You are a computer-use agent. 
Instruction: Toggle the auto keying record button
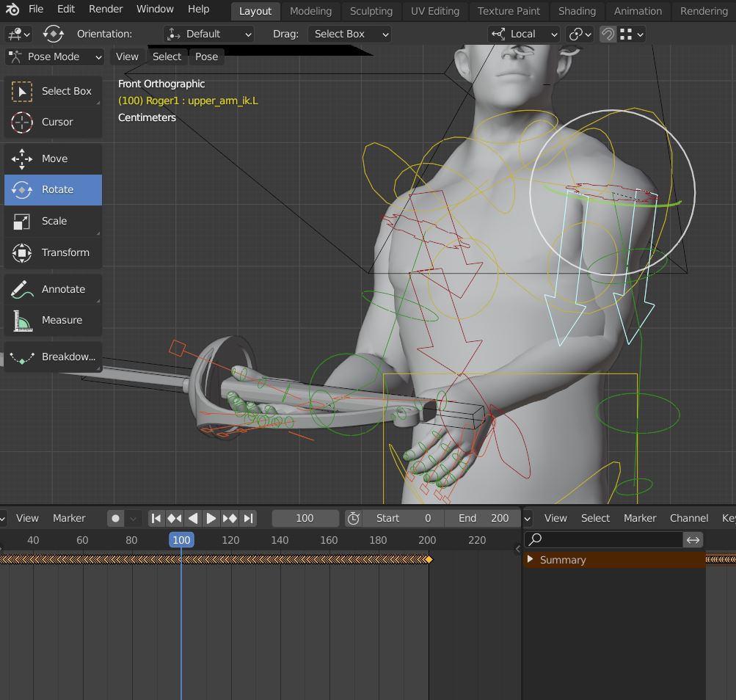point(115,518)
